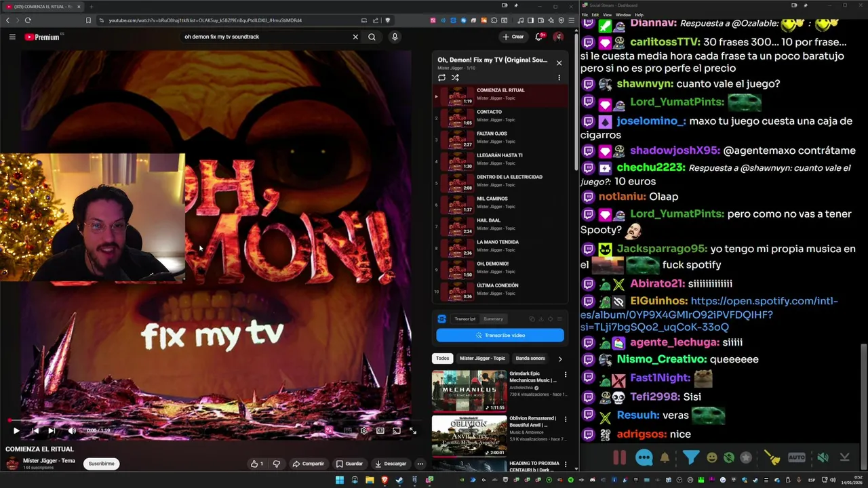Open more actions menu below video
868x488 pixels.
click(420, 464)
